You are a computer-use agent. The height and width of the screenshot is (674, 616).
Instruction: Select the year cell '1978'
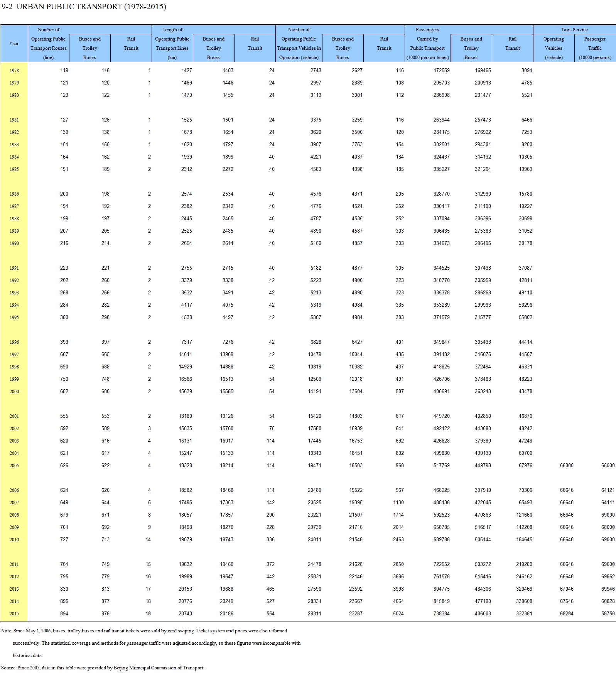point(14,71)
